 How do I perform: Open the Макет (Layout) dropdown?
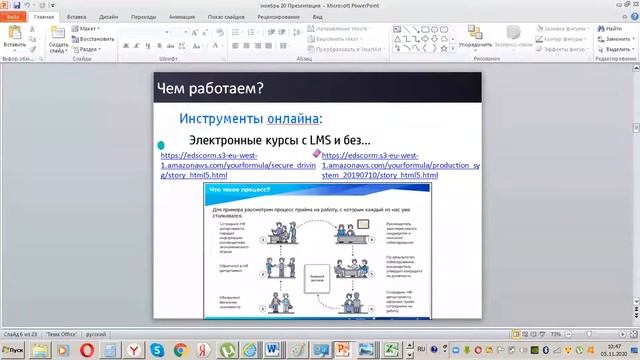click(86, 29)
